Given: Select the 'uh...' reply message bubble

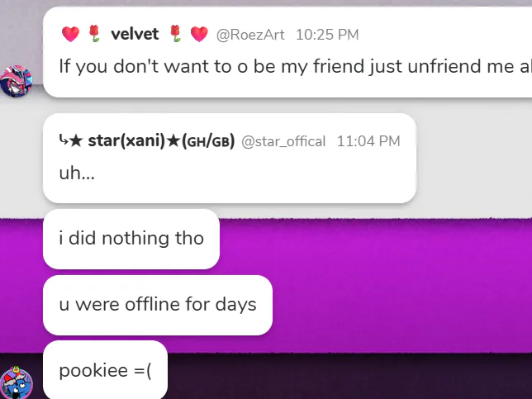Looking at the screenshot, I should pos(230,159).
